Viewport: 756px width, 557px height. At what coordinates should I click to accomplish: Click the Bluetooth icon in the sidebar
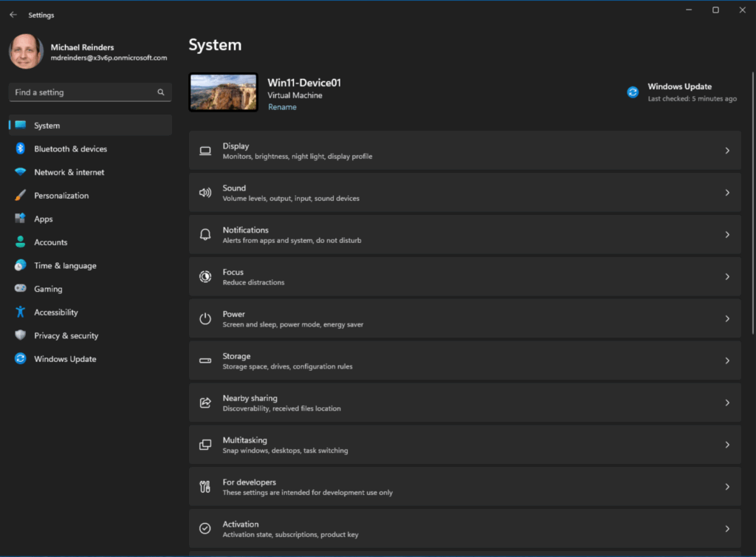point(20,148)
